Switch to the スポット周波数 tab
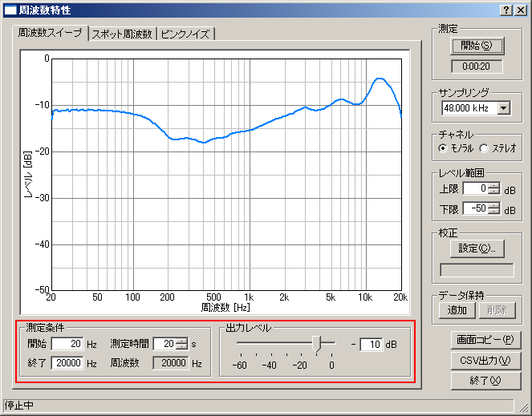This screenshot has width=532, height=416. pyautogui.click(x=122, y=34)
